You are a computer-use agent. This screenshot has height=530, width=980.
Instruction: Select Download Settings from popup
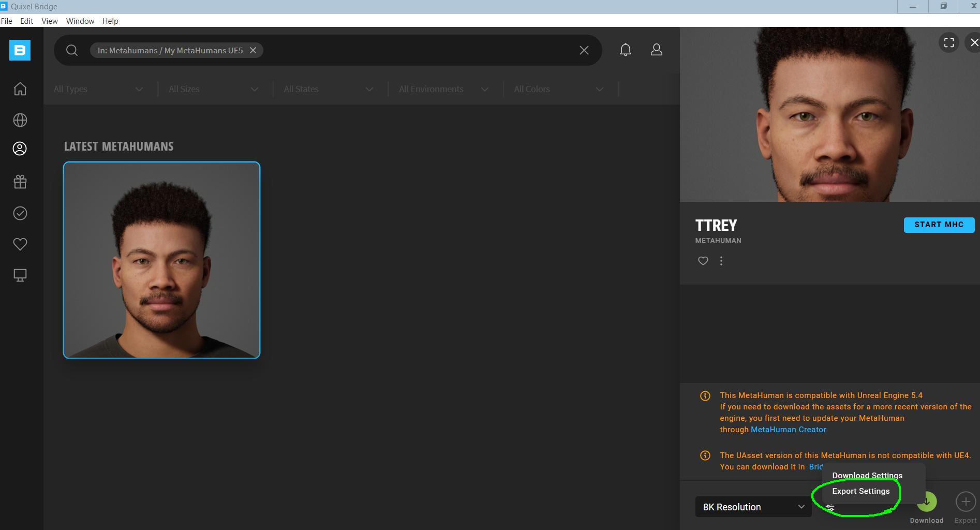coord(867,476)
